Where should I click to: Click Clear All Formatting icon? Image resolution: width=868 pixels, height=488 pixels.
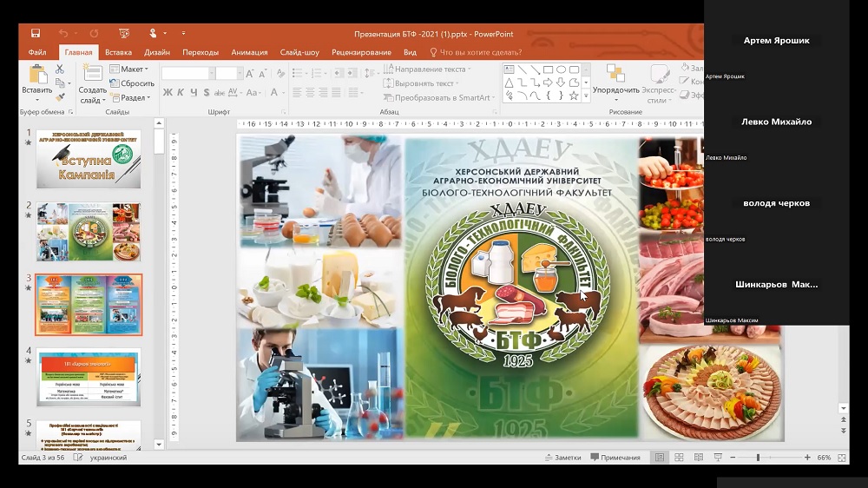280,74
